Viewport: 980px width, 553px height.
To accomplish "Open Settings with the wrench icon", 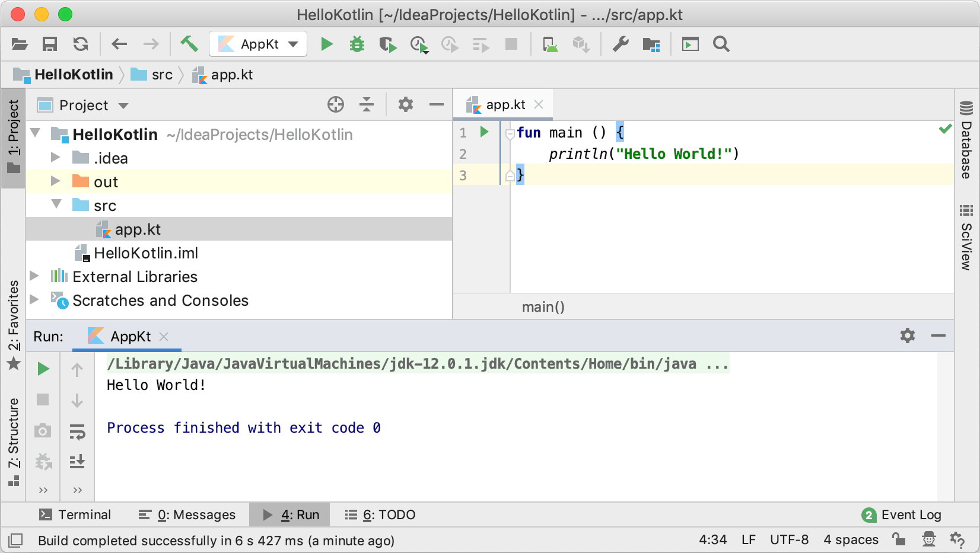I will point(621,44).
